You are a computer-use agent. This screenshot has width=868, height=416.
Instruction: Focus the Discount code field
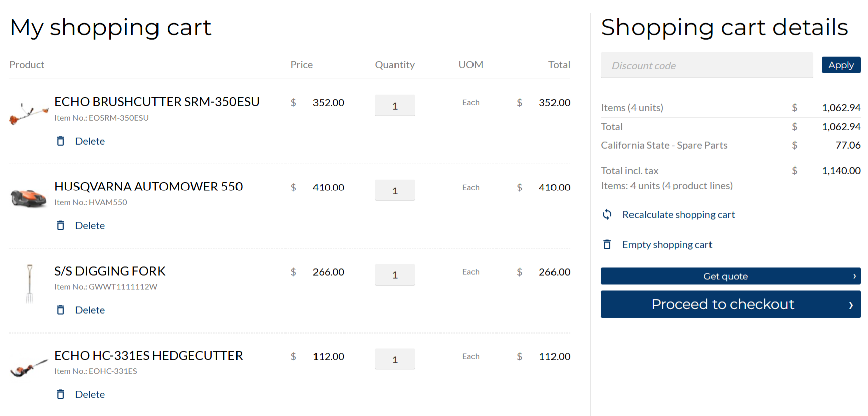(x=706, y=65)
